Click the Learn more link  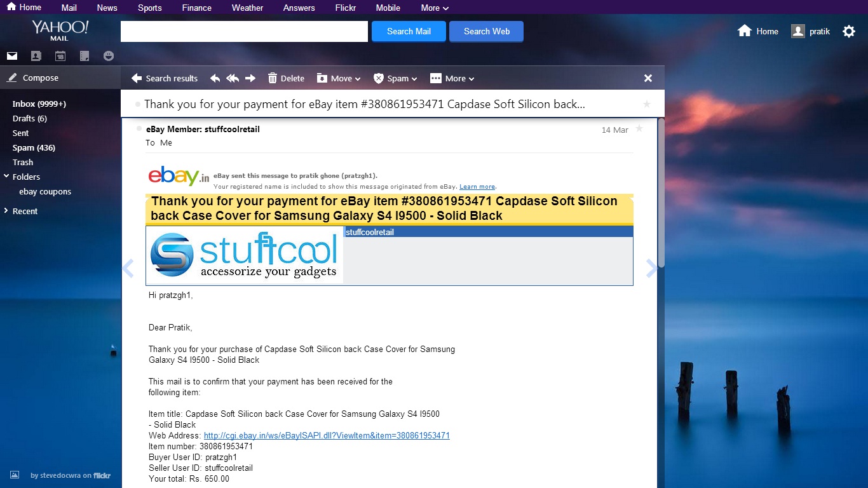[477, 186]
